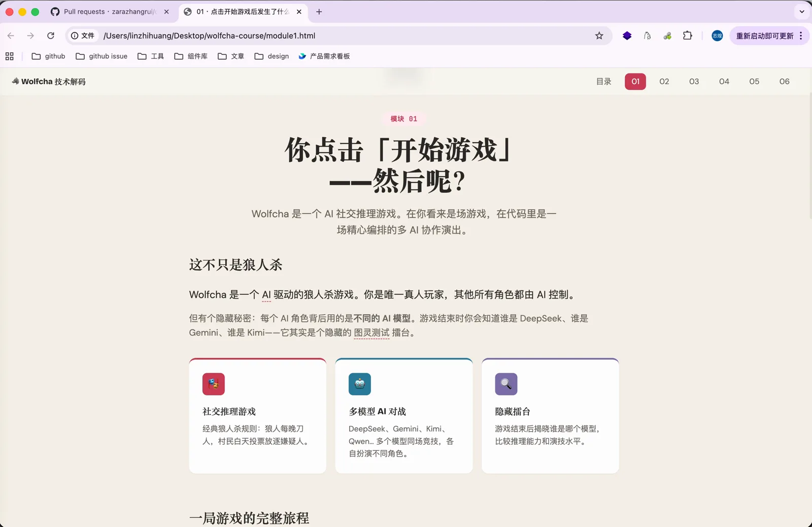Click the magnifier icon on 隐藏擂台 card
The width and height of the screenshot is (812, 527).
click(506, 384)
